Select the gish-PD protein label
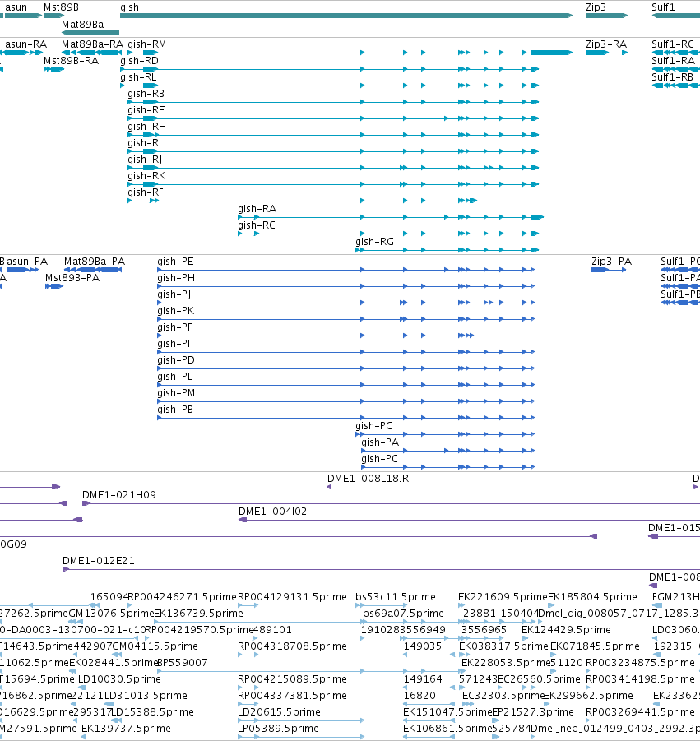The image size is (700, 741). pos(176,360)
